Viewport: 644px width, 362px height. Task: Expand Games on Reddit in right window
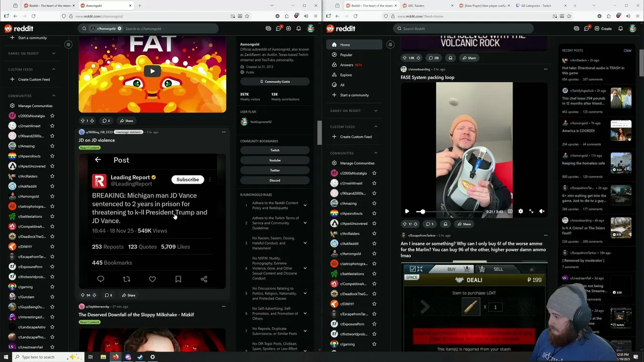376,111
